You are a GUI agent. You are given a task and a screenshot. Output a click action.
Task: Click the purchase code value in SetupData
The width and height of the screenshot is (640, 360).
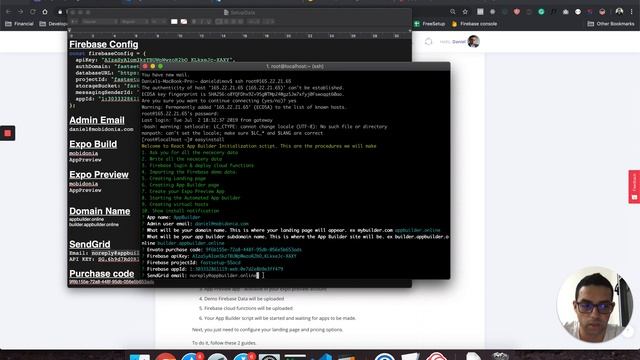(x=111, y=282)
